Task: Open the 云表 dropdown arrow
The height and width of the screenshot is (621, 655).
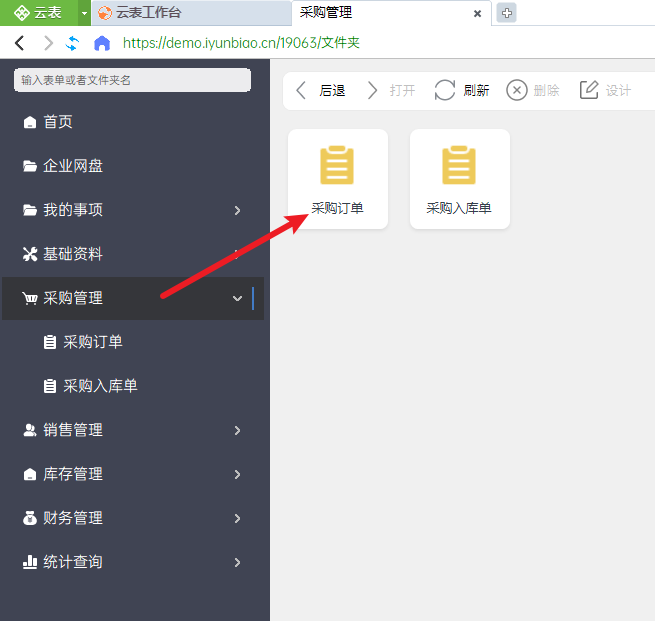Action: [84, 13]
